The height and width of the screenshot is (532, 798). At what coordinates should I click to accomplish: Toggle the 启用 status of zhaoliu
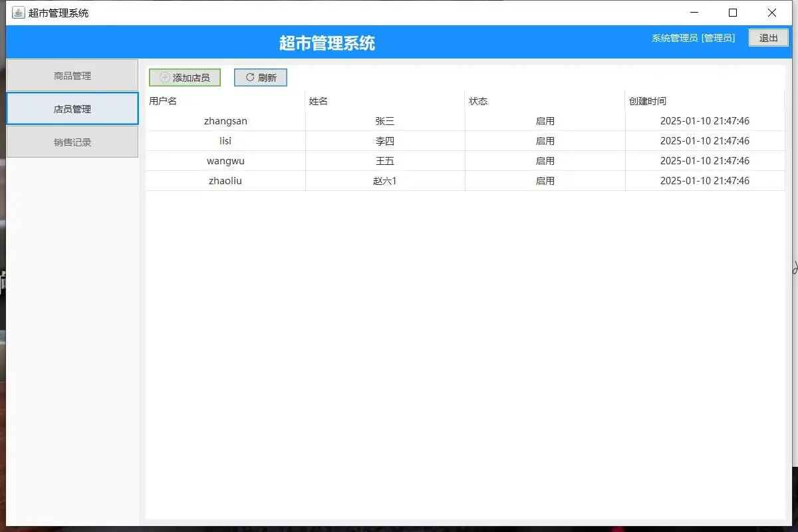coord(544,180)
